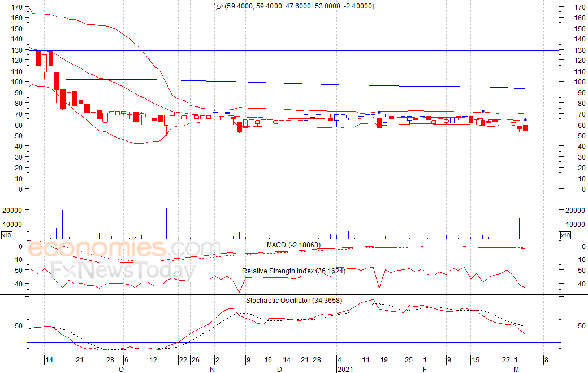Image resolution: width=588 pixels, height=373 pixels.
Task: Click date label 16 on the time axis
Action: 268,360
